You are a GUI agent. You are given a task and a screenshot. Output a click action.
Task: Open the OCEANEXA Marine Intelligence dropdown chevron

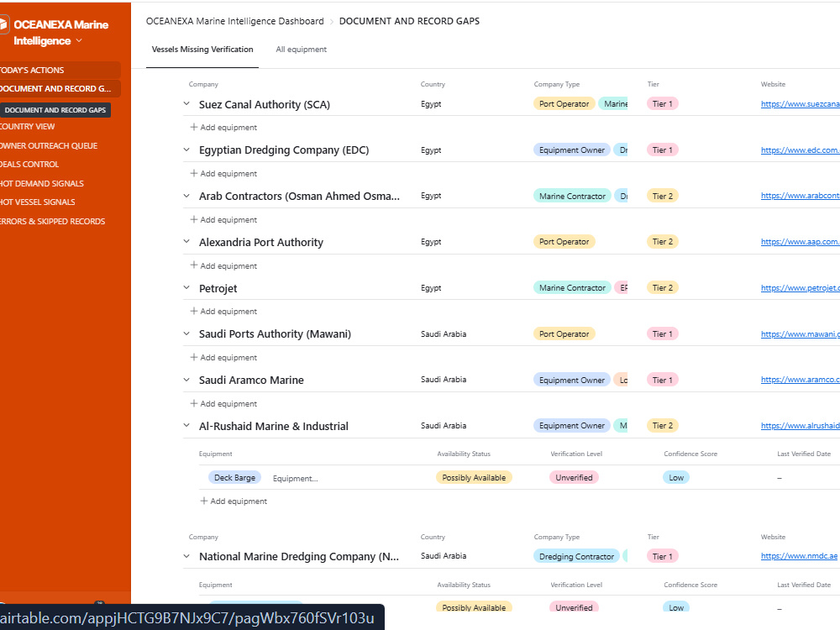tap(79, 40)
